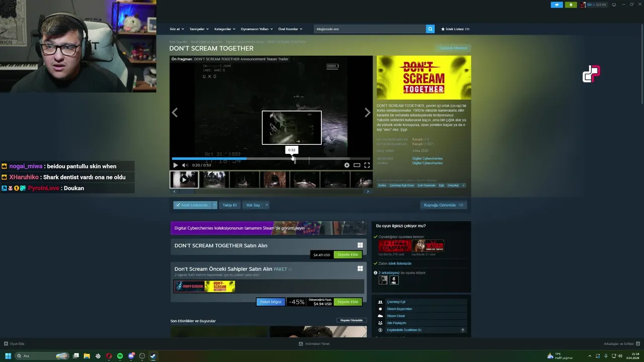Enter fullscreen on the trailer player

point(367,165)
